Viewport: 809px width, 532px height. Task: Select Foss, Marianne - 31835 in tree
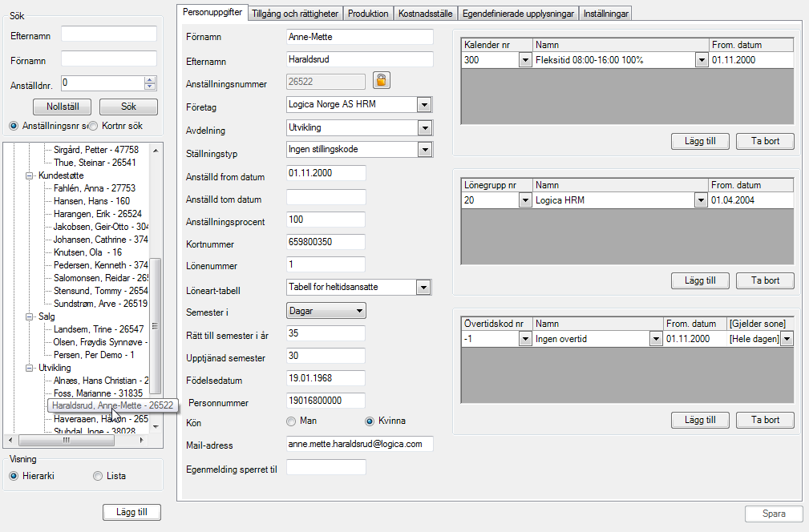point(98,393)
